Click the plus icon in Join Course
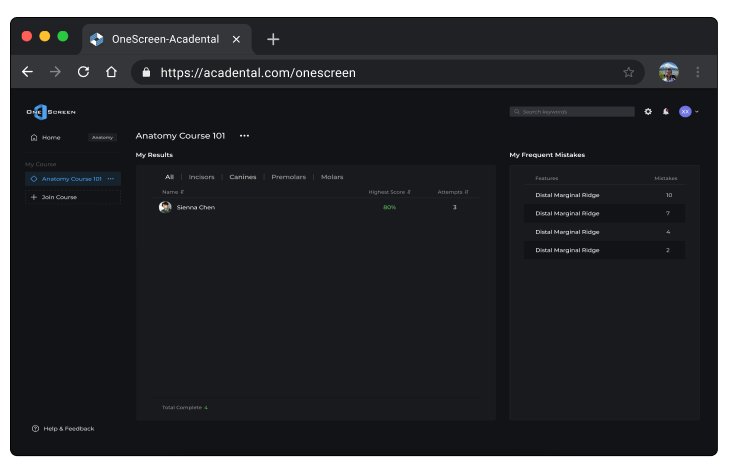The image size is (740, 470). coord(34,198)
